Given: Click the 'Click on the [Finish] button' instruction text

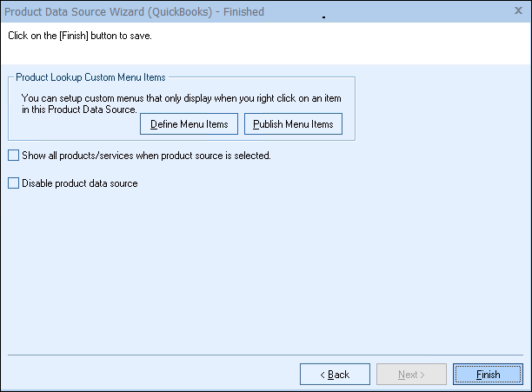Looking at the screenshot, I should coord(85,37).
